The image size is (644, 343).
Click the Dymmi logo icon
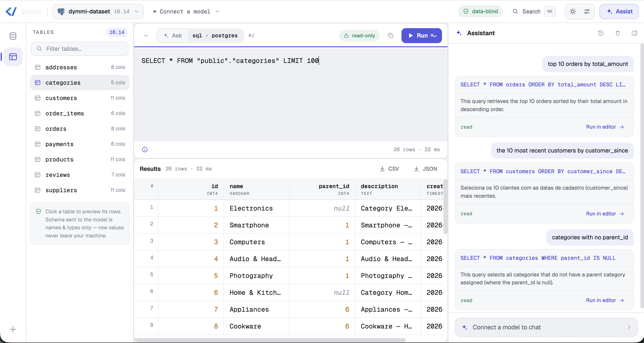click(11, 11)
